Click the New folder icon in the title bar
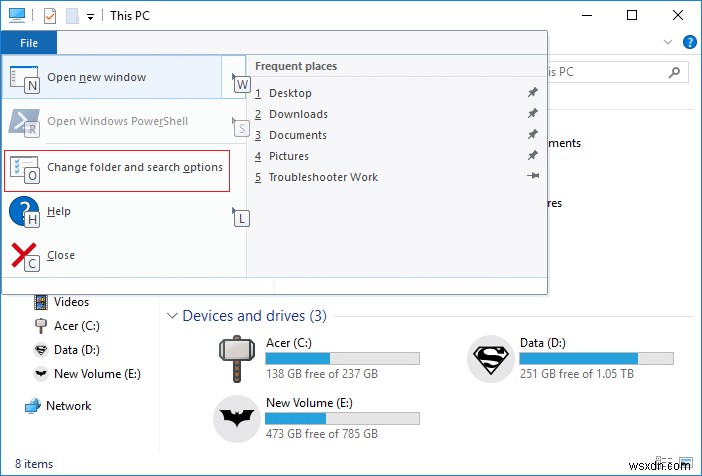 click(71, 16)
